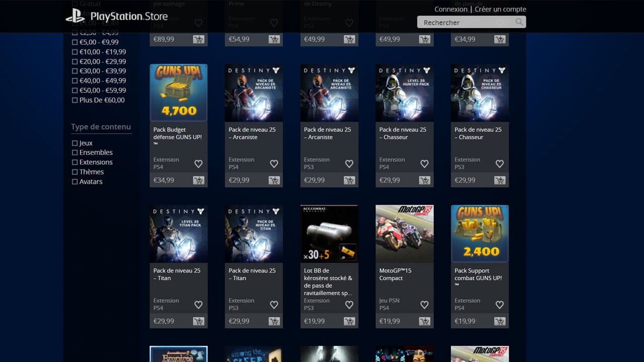Open MotoGP15 racing bike thumbnail
This screenshot has height=362, width=644.
[405, 234]
